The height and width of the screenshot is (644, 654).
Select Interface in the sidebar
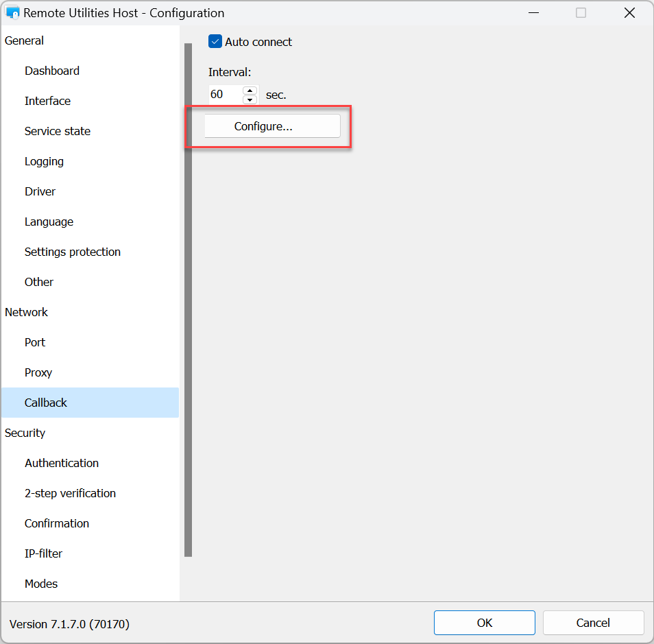pos(47,101)
